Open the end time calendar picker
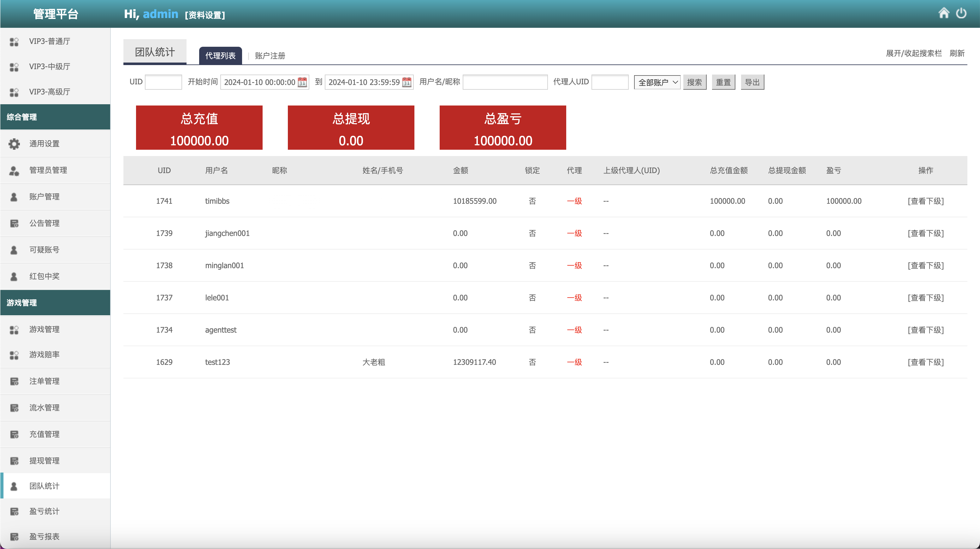The height and width of the screenshot is (549, 980). click(x=406, y=82)
